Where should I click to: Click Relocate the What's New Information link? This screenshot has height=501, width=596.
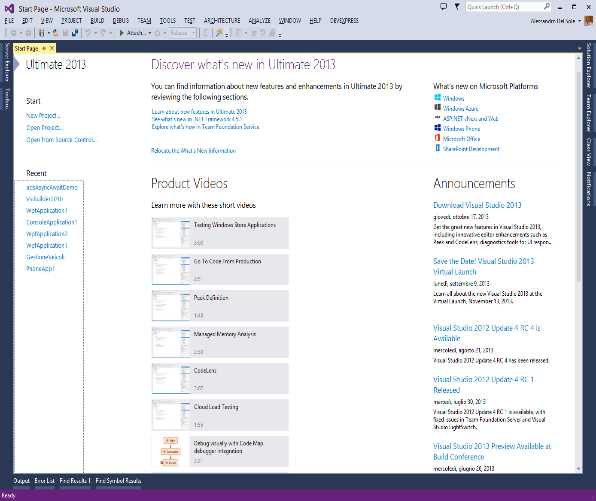[x=193, y=151]
